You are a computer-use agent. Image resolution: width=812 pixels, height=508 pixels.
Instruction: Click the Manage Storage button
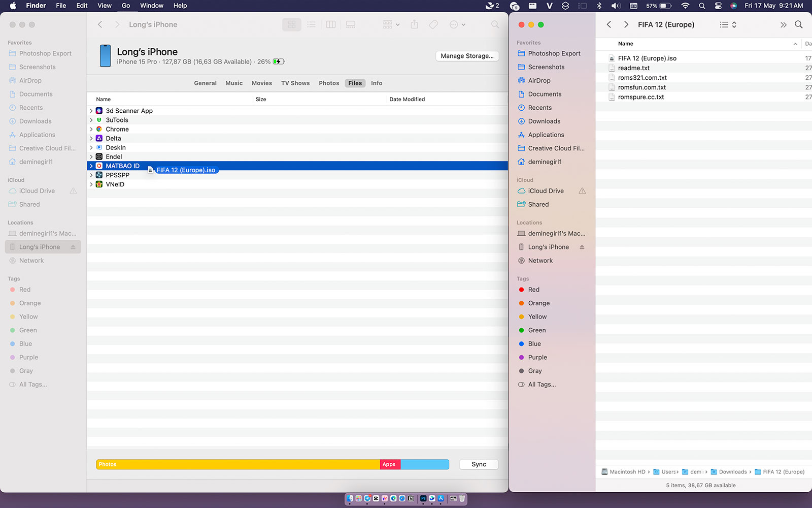click(x=467, y=56)
